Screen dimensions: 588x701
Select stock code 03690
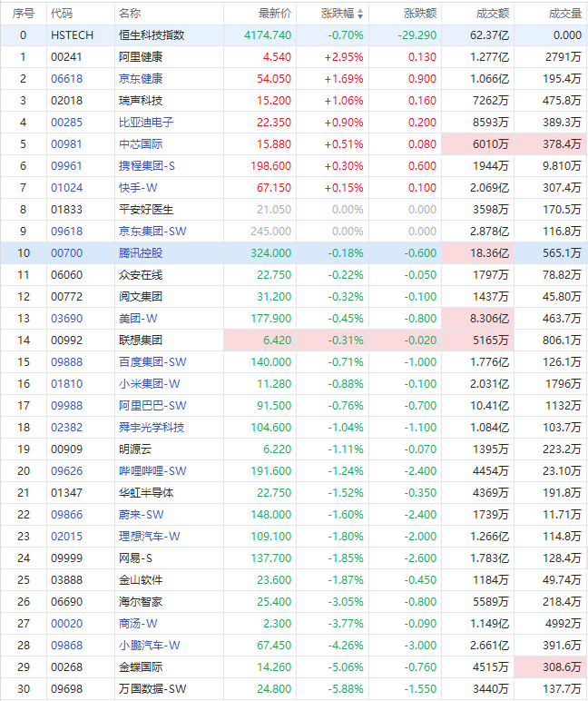[66, 319]
